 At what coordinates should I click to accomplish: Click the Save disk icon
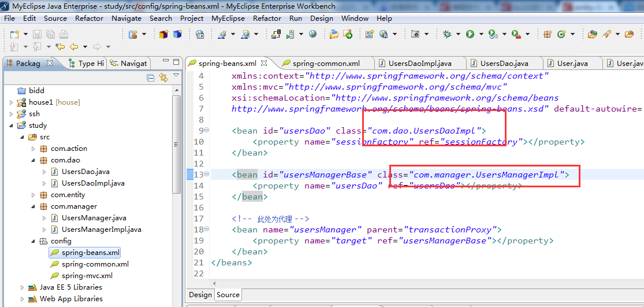click(x=38, y=35)
